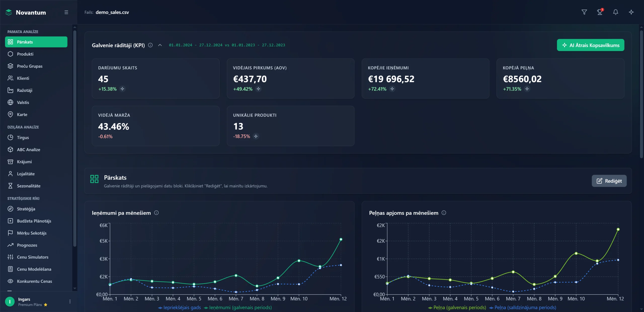
Task: Click AI Ātrais Kopsavilkums button
Action: pyautogui.click(x=590, y=45)
